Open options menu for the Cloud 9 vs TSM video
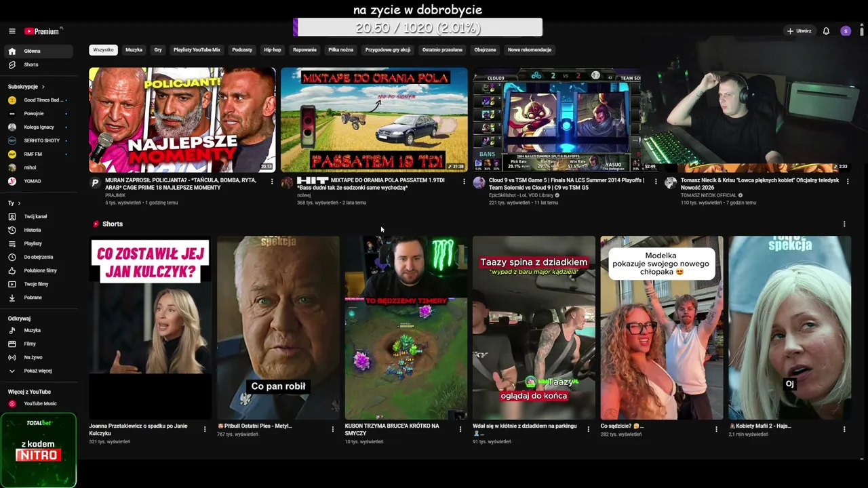The image size is (868, 488). [x=656, y=182]
